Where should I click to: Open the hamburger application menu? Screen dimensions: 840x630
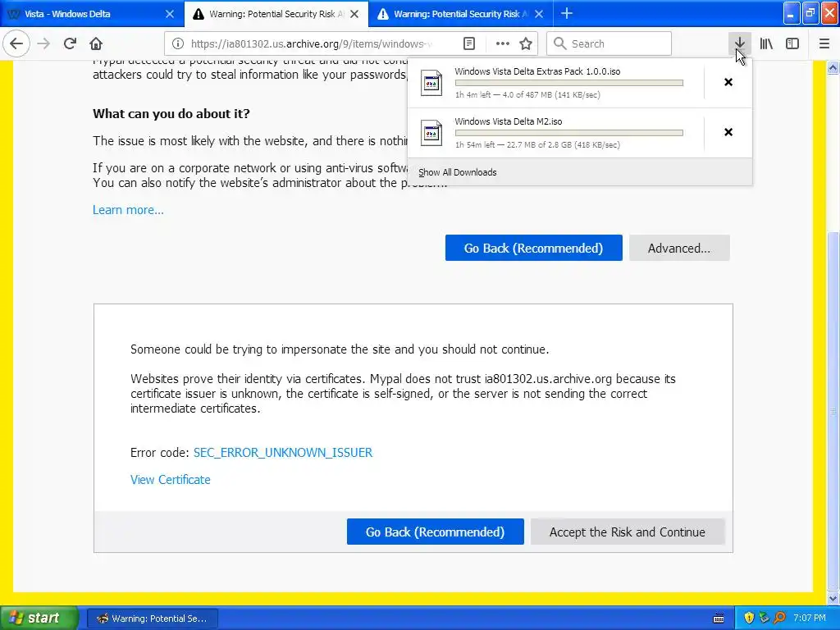pyautogui.click(x=824, y=43)
